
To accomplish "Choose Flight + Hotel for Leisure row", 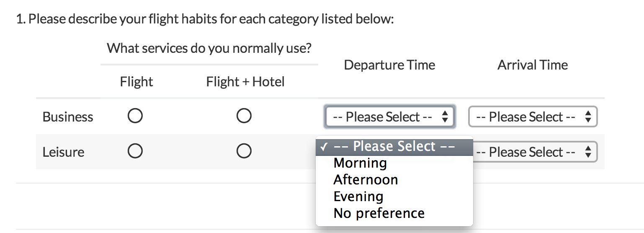I will [x=244, y=151].
